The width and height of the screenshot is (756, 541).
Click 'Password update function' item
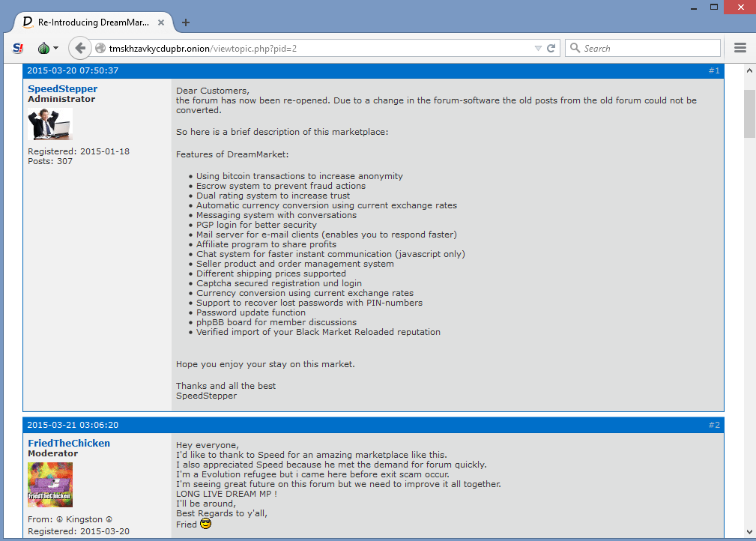click(x=251, y=312)
